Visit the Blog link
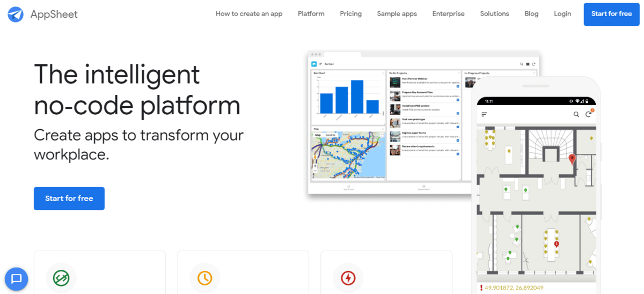The height and width of the screenshot is (294, 644). pos(531,14)
